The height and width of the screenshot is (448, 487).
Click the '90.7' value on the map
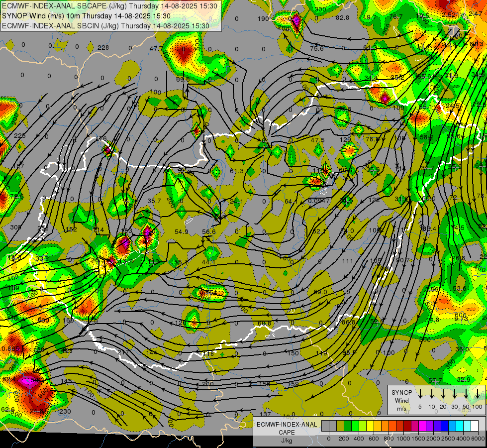[x=403, y=260]
